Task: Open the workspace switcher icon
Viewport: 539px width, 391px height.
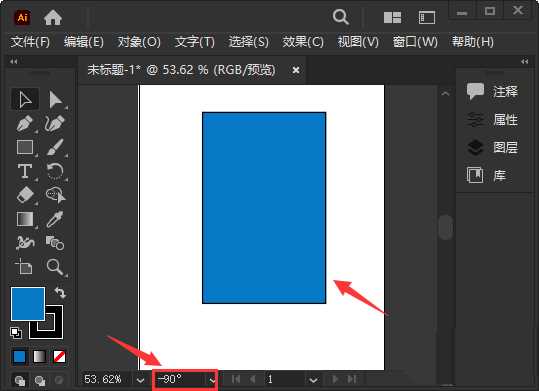Action: [427, 18]
